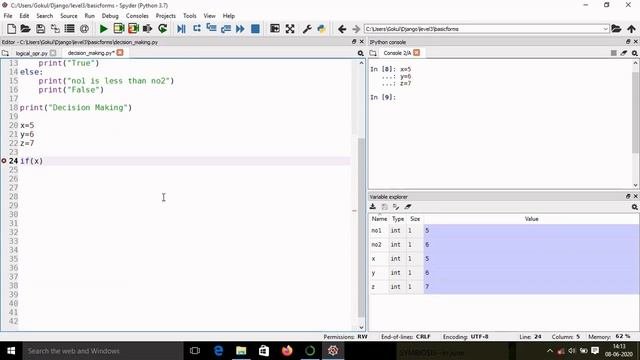Open the View menu
640x360 pixels.
click(209, 16)
